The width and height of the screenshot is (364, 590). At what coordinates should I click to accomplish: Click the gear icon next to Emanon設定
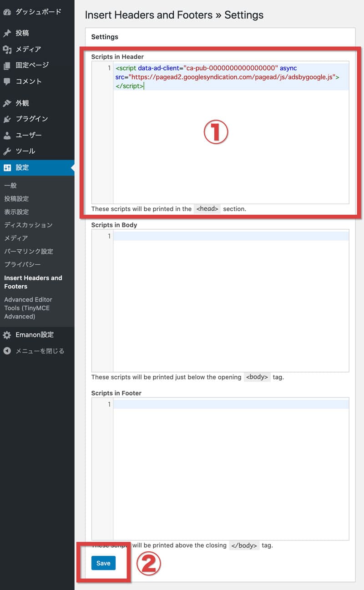click(7, 335)
